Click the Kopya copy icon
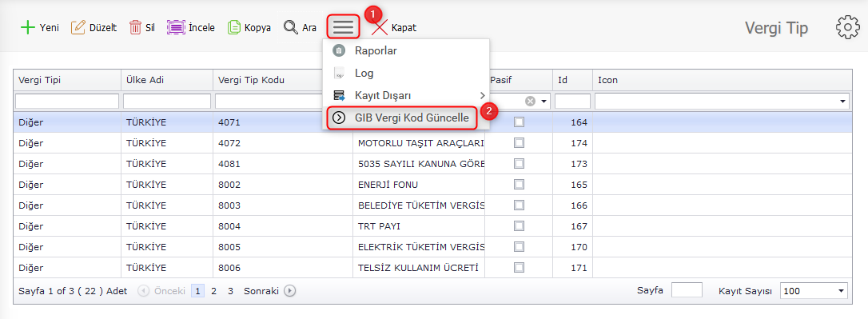 coord(234,27)
